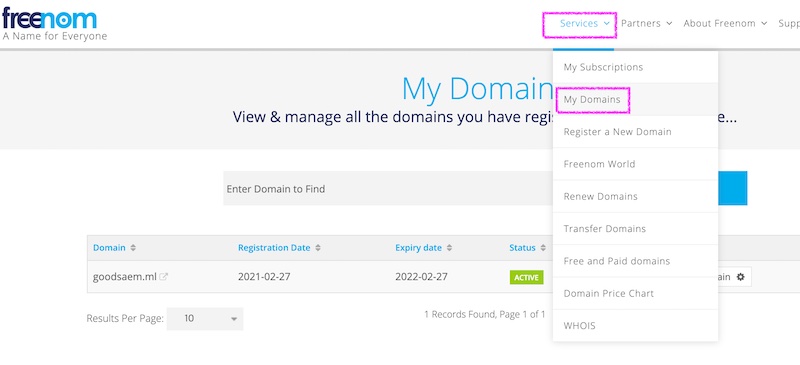800x365 pixels.
Task: Click the 1 Records Found text
Action: 485,314
